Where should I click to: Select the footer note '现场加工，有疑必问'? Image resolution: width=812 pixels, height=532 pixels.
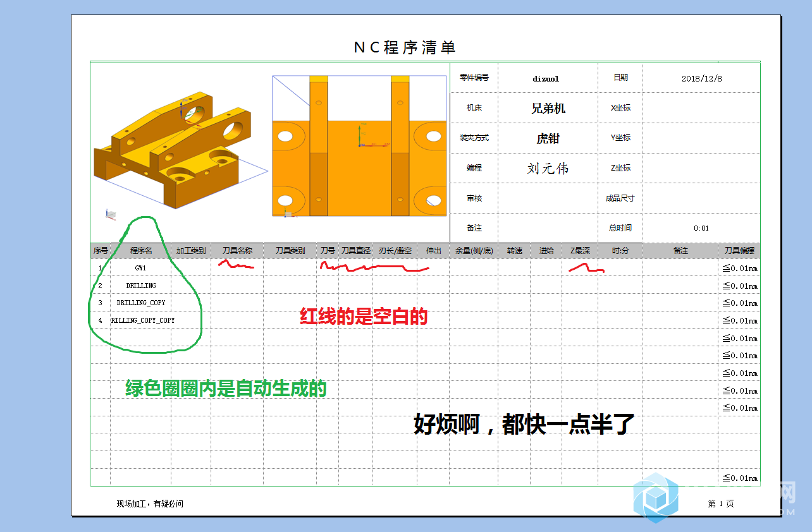[150, 504]
